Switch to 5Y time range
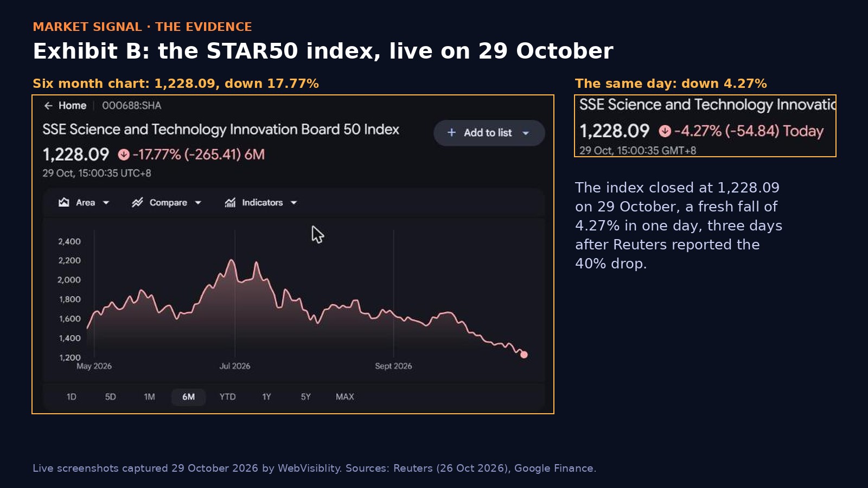The image size is (868, 488). [x=305, y=397]
